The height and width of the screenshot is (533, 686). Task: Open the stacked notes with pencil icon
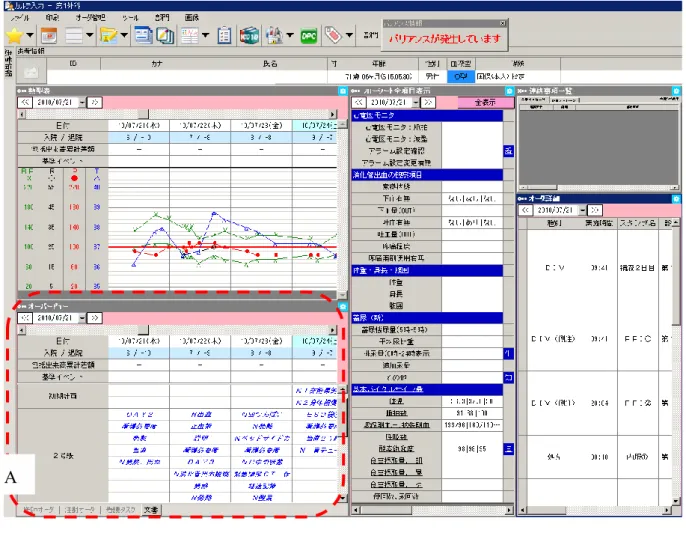pos(165,35)
